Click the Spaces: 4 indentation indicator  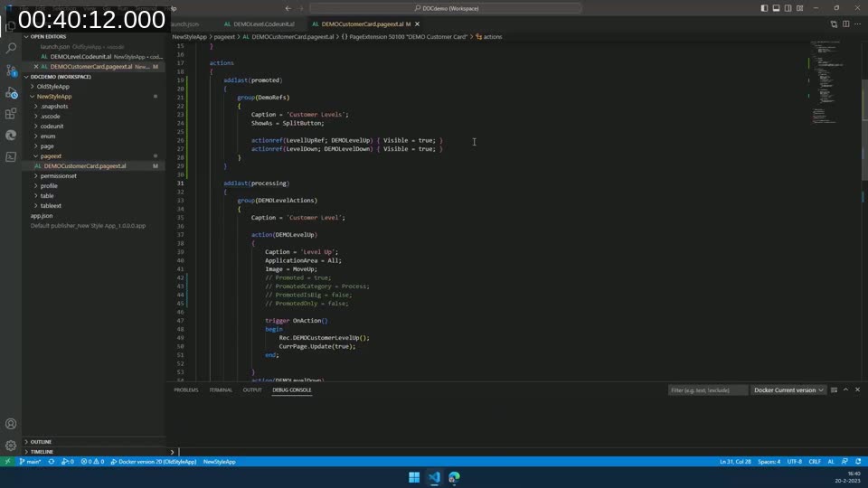click(769, 462)
